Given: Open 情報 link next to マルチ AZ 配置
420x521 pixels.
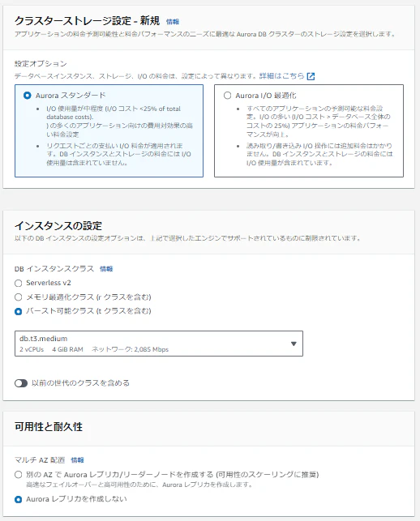Looking at the screenshot, I should click(77, 460).
